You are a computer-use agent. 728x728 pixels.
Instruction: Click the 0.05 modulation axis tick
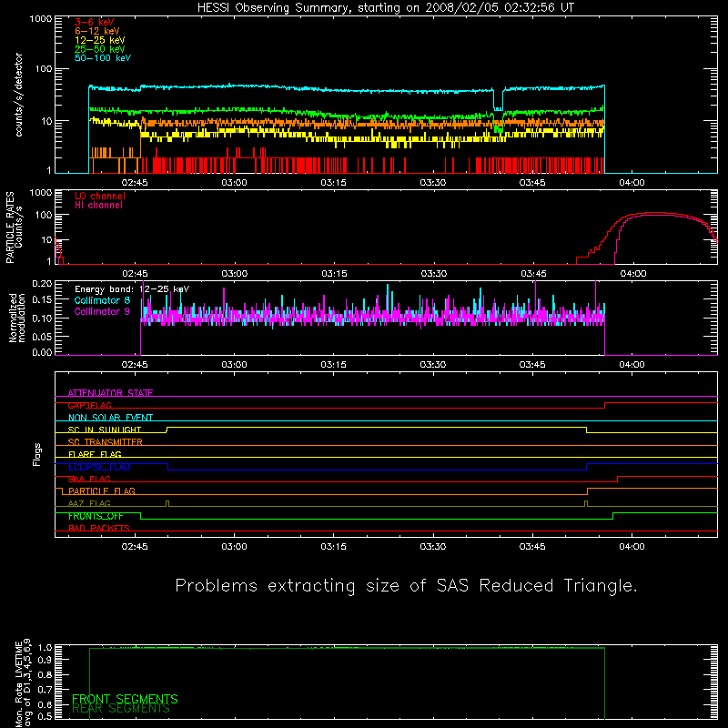tap(42, 336)
